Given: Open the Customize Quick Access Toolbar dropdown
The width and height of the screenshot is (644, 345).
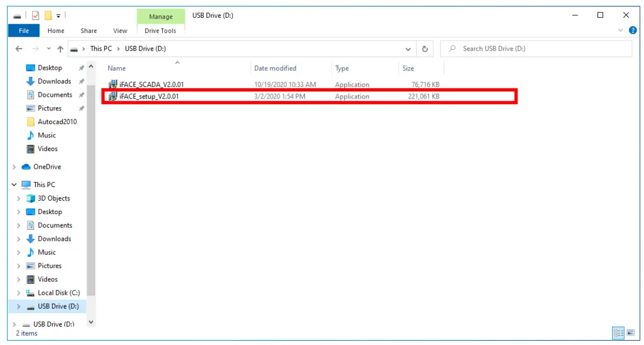Looking at the screenshot, I should [58, 16].
